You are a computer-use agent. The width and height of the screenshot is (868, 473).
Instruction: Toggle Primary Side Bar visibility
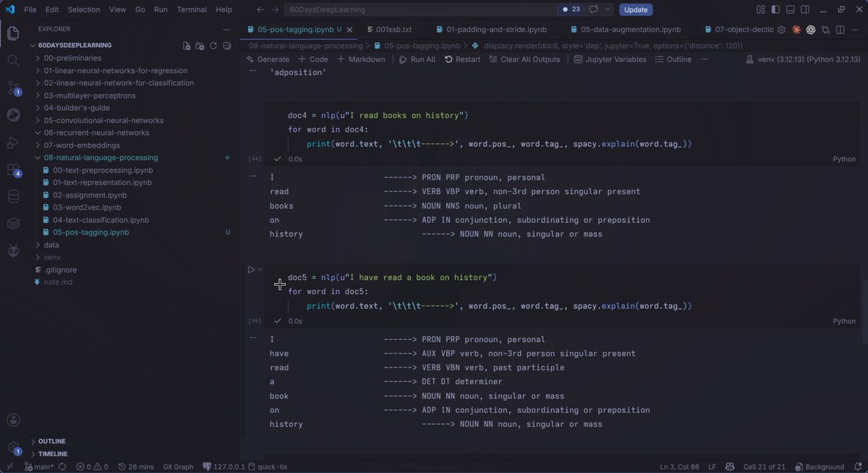tap(776, 9)
